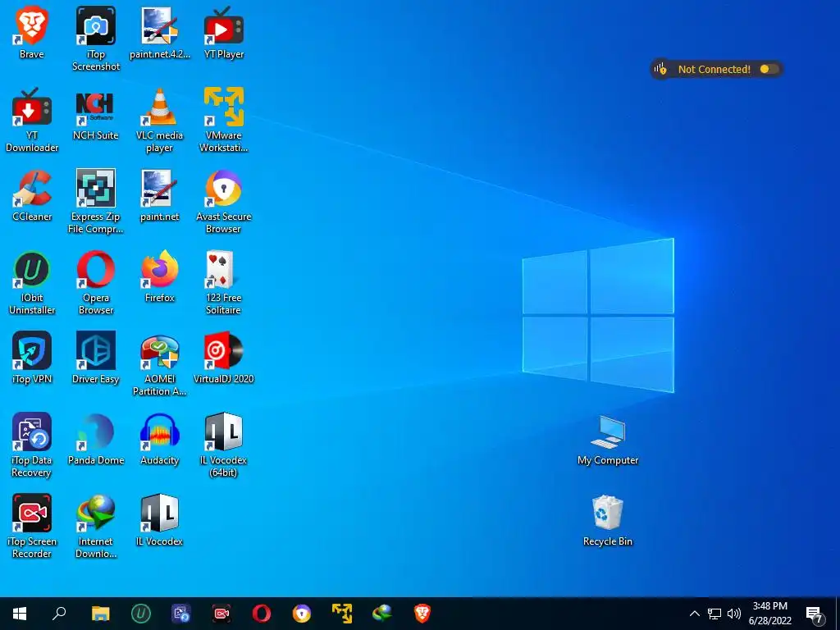
Task: Open Opera from the taskbar
Action: click(x=262, y=614)
